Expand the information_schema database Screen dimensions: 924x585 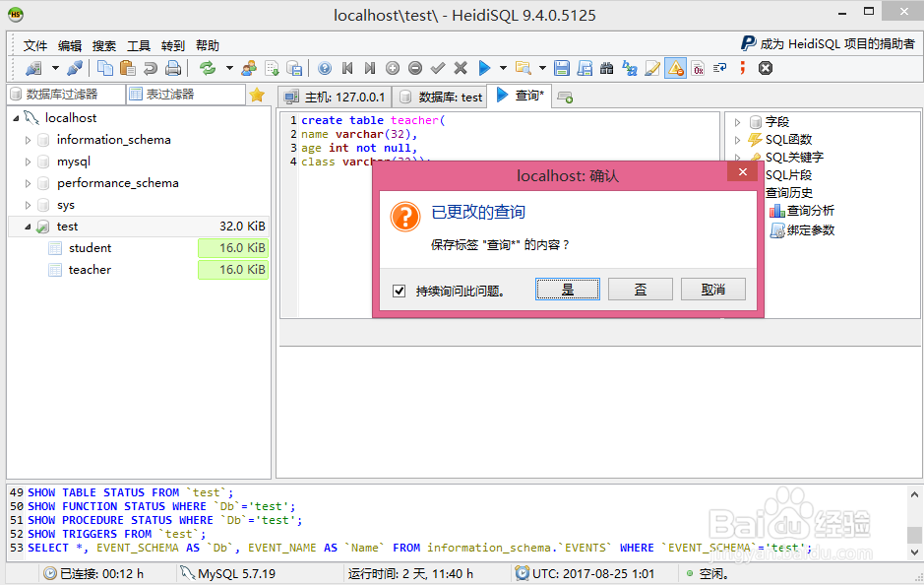coord(28,141)
